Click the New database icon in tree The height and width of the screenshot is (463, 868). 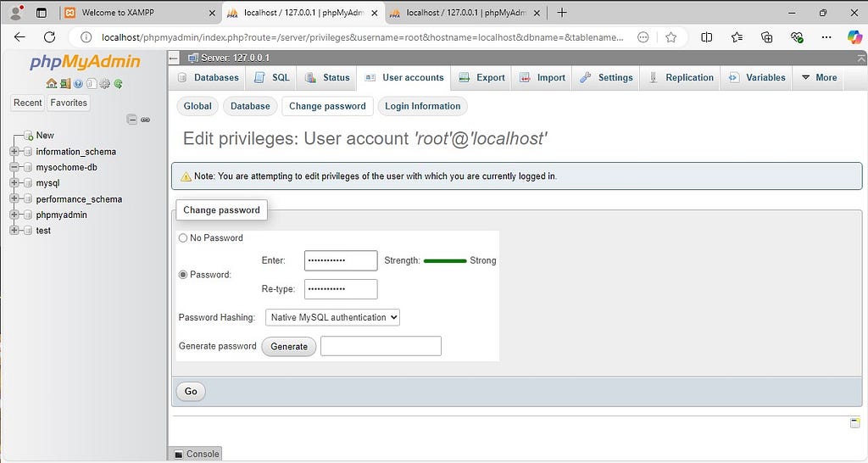(x=28, y=136)
